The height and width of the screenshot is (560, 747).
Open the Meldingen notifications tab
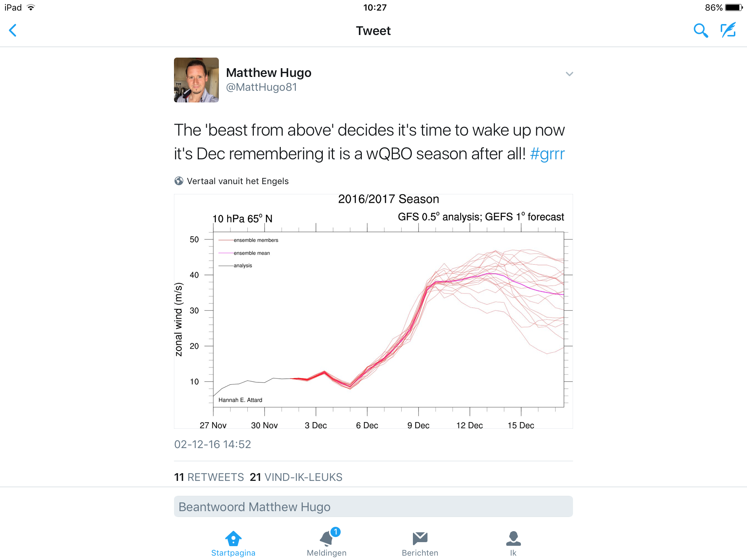pos(327,544)
